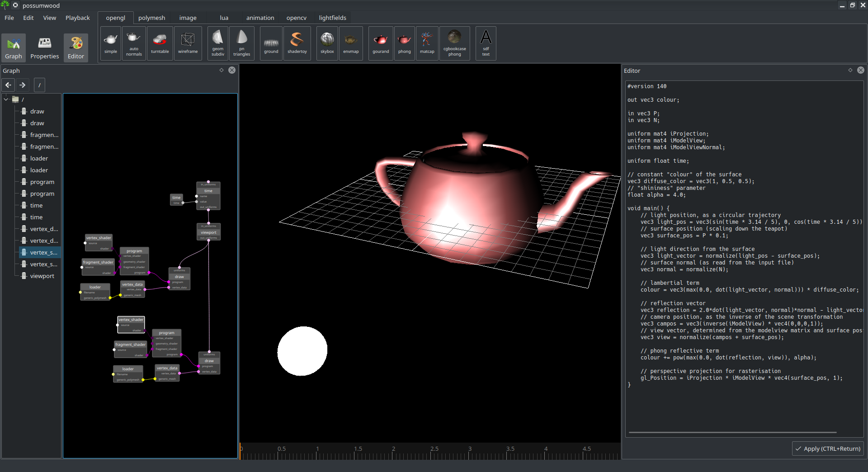This screenshot has width=868, height=472.
Task: Navigate back in the graph path
Action: coord(9,85)
